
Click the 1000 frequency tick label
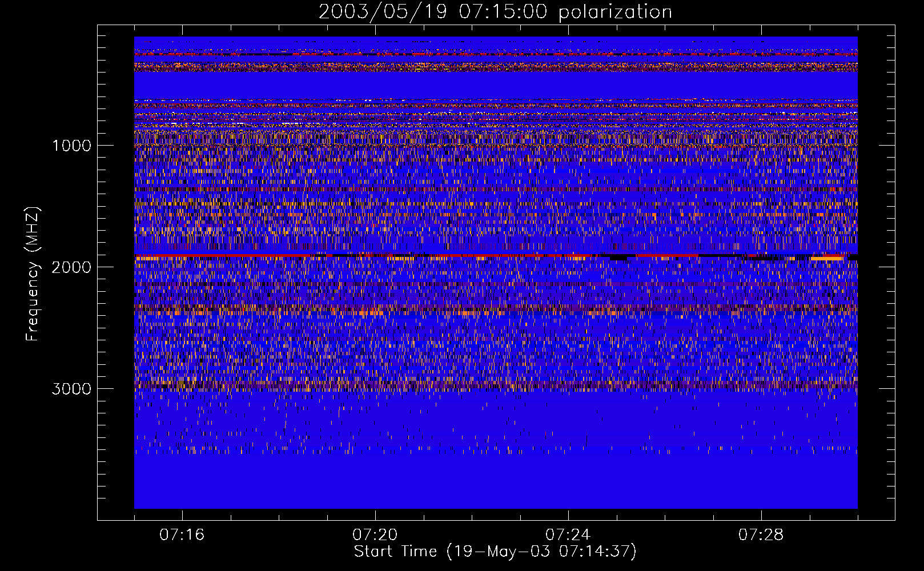coord(72,146)
